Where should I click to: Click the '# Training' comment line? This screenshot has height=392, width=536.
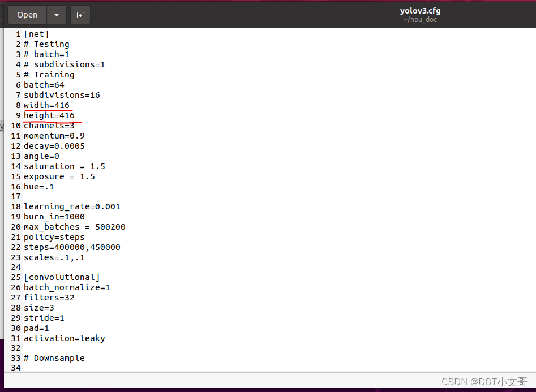pyautogui.click(x=49, y=75)
